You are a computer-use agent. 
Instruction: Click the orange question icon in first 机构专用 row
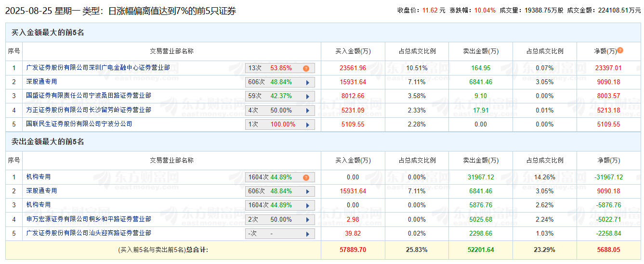[x=306, y=177]
